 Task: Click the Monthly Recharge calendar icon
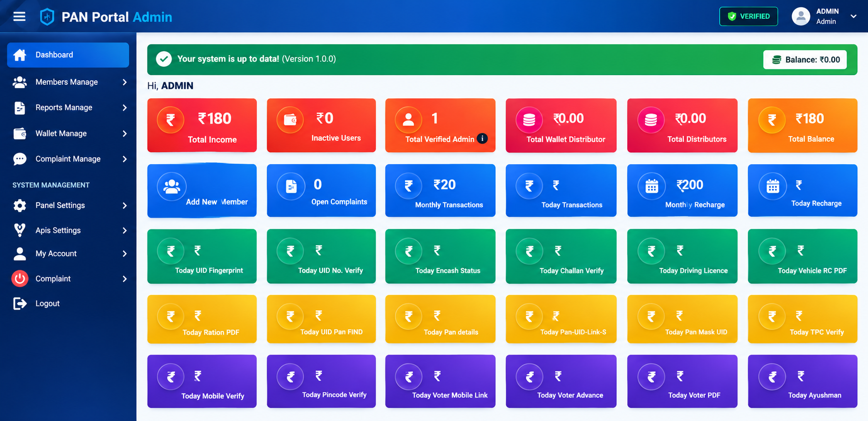(652, 186)
